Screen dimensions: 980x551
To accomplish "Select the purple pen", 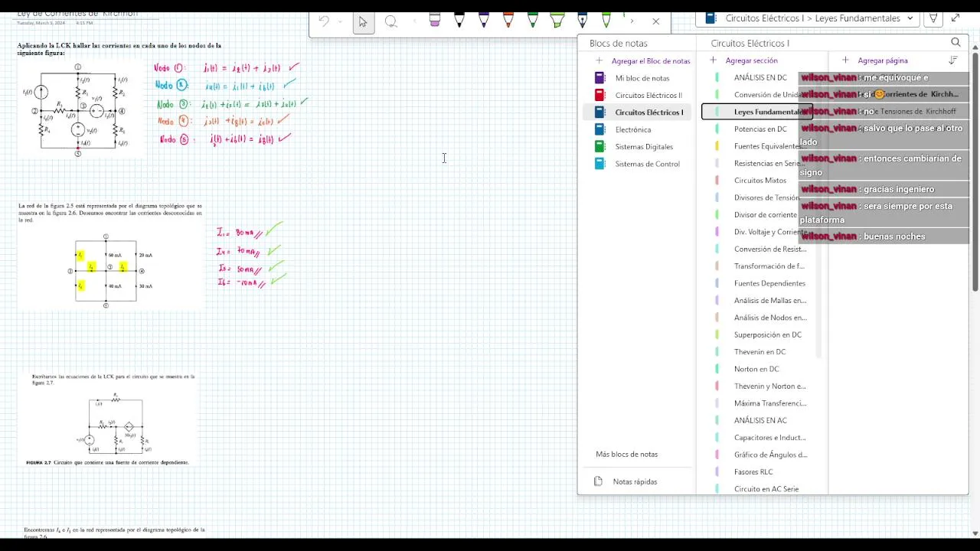I will click(484, 21).
